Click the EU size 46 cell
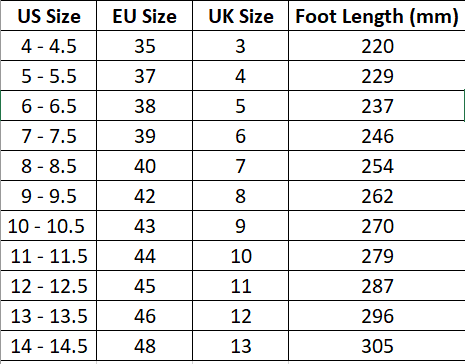The height and width of the screenshot is (364, 465). tap(144, 316)
